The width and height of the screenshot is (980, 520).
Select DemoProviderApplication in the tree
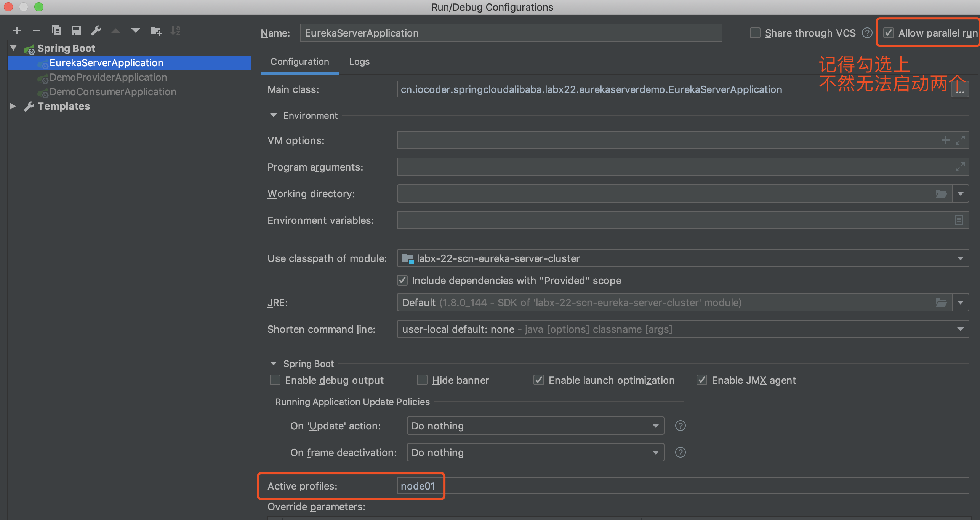tap(108, 77)
